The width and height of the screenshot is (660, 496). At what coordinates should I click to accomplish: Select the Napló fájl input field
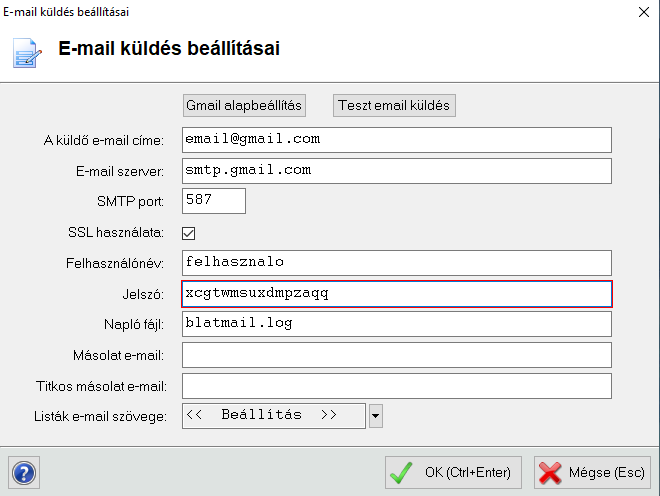(396, 324)
